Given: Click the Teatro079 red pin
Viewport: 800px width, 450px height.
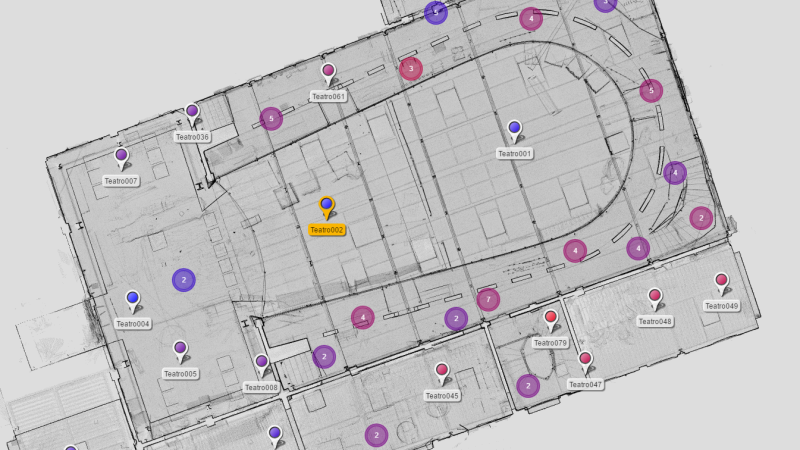Looking at the screenshot, I should [x=550, y=319].
